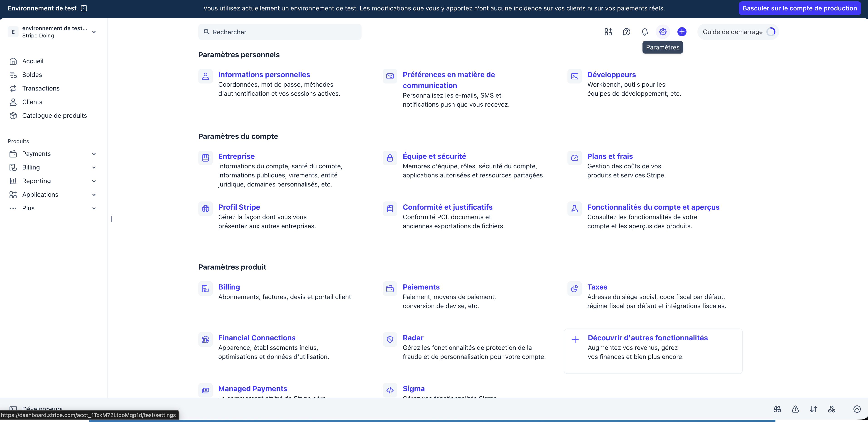Click the Financial Connections bank icon
This screenshot has height=422, width=868.
pyautogui.click(x=206, y=339)
